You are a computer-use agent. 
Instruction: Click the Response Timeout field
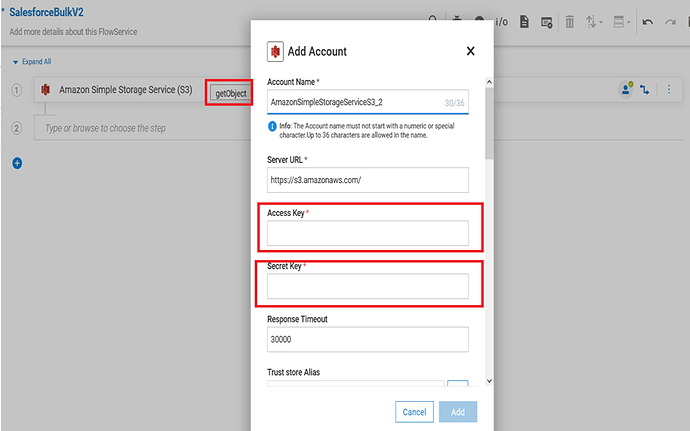tap(367, 339)
